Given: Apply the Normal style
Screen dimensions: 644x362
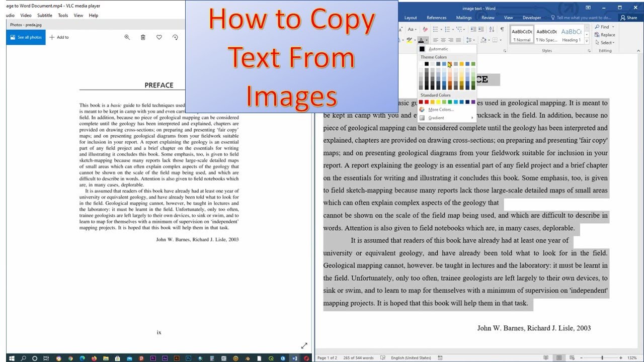Looking at the screenshot, I should [521, 35].
